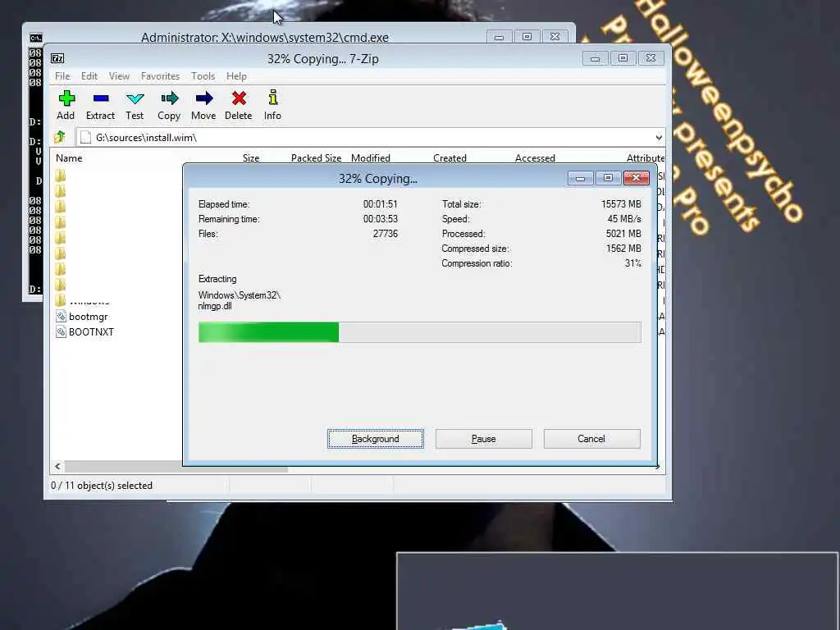Viewport: 840px width, 630px height.
Task: Click the horizontal scrollbar thumb in file list
Action: click(x=177, y=467)
